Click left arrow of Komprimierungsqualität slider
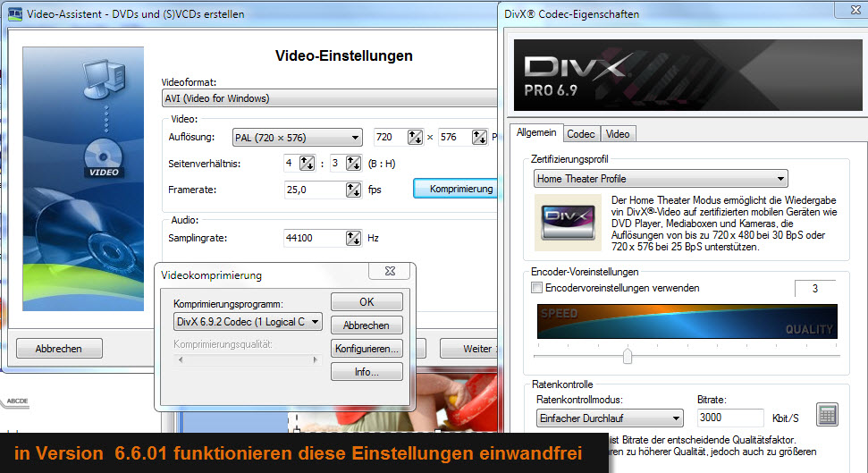This screenshot has height=473, width=868. [x=181, y=360]
